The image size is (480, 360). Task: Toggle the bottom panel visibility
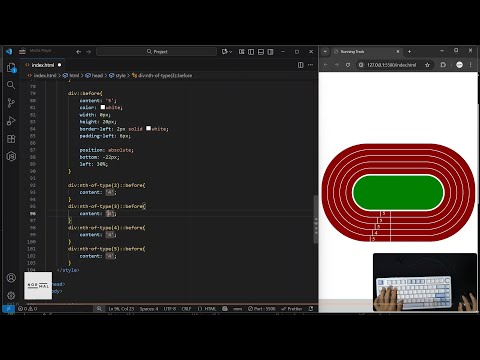point(261,52)
